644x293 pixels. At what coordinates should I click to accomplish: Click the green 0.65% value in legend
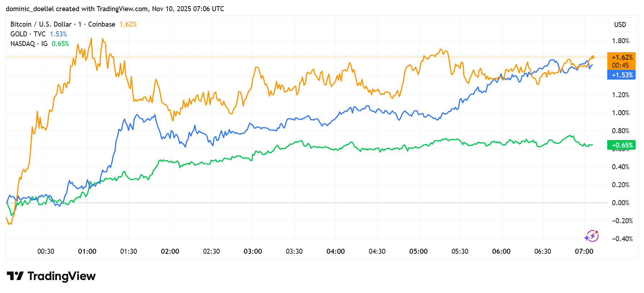pos(60,44)
